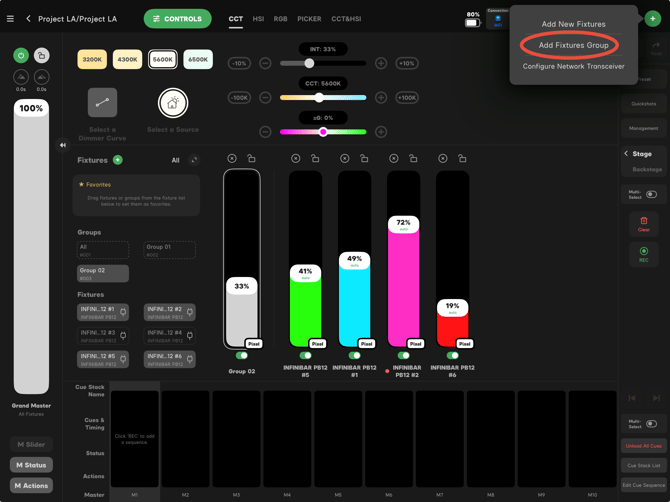Click the CCT slider handle
The image size is (670, 502).
pyautogui.click(x=319, y=98)
